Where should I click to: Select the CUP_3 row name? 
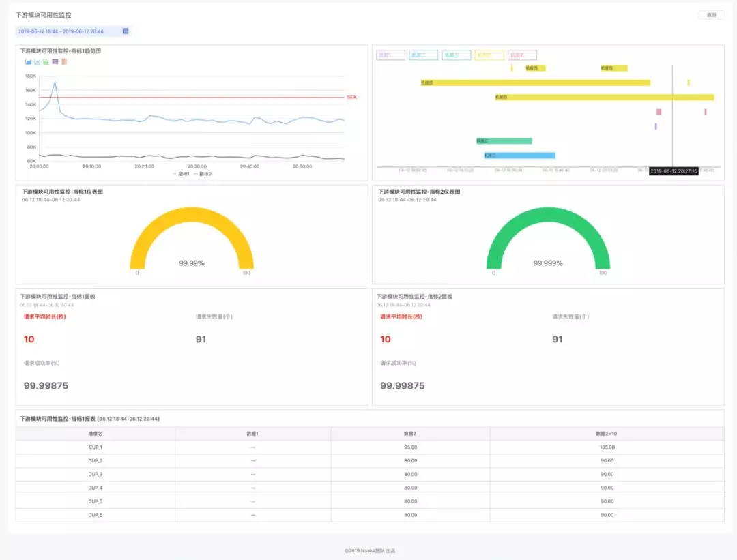click(x=96, y=475)
